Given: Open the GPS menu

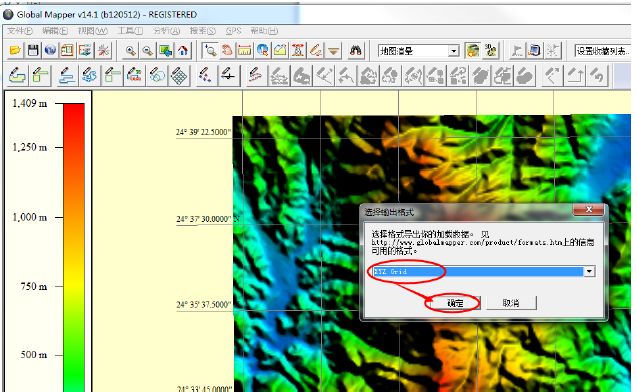Looking at the screenshot, I should [233, 31].
